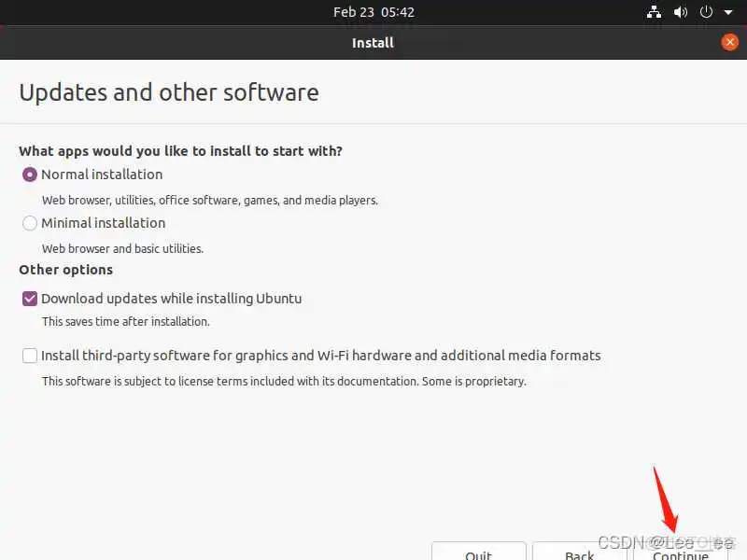Select the Minimal installation radio button
The image size is (747, 560).
click(29, 223)
